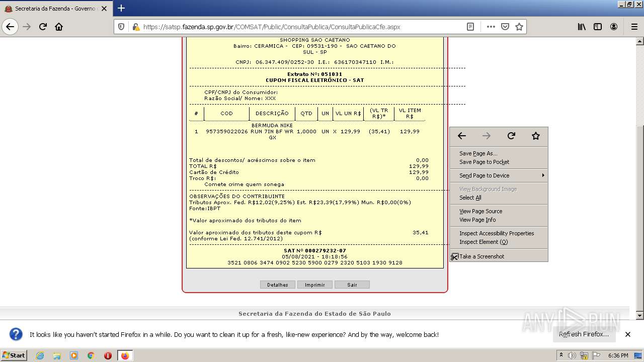Viewport: 644px width, 362px height.
Task: Click the browser Forward arrow button
Action: click(27, 27)
